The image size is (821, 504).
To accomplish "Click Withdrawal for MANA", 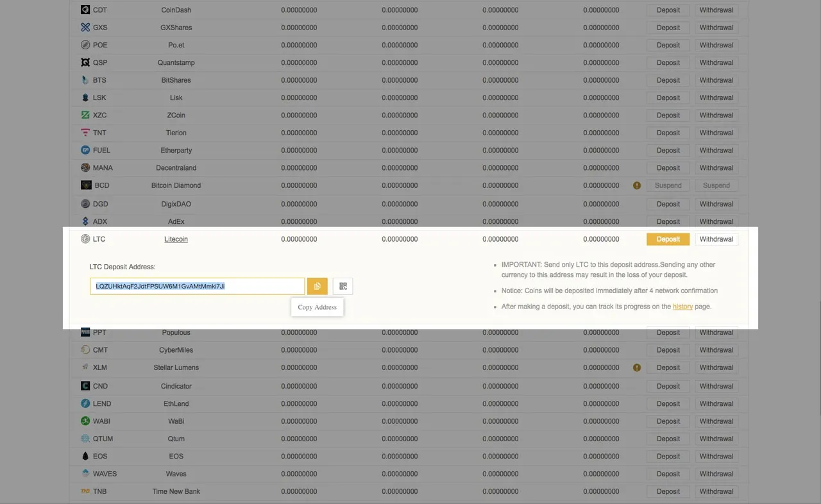I will [716, 167].
